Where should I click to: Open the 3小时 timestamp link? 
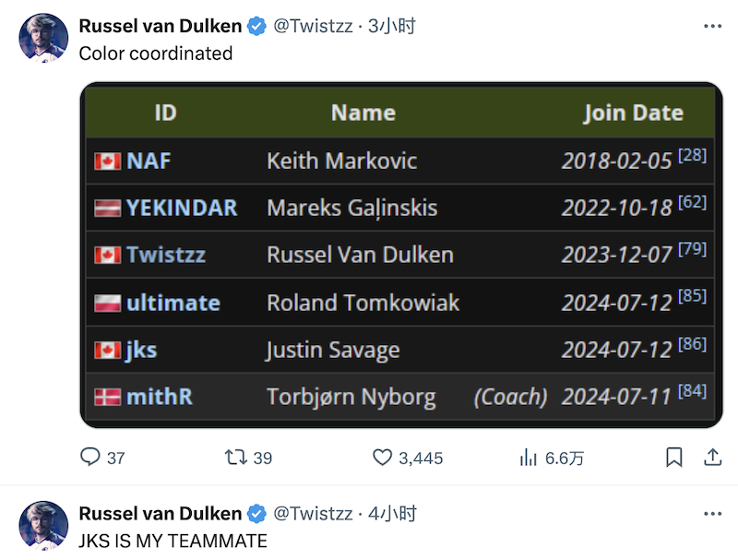click(x=392, y=26)
